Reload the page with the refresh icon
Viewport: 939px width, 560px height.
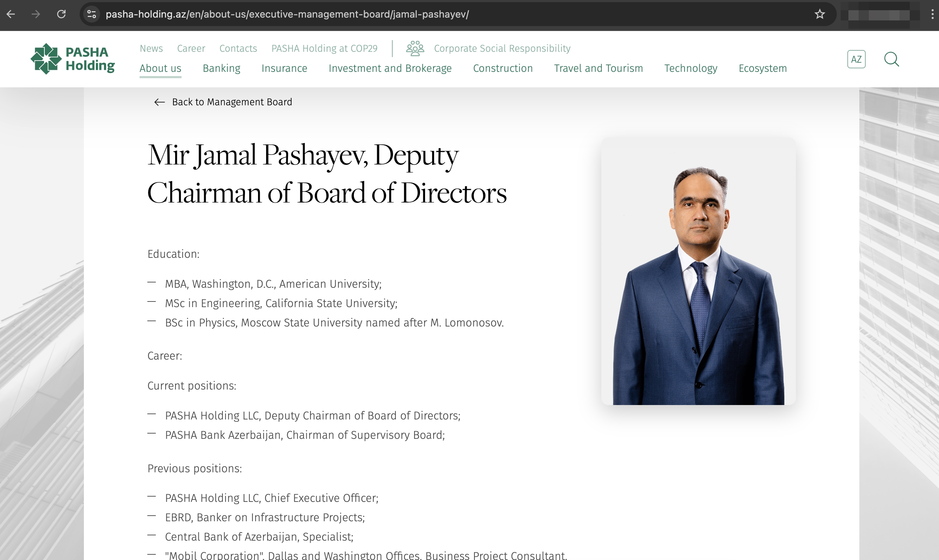pyautogui.click(x=62, y=14)
